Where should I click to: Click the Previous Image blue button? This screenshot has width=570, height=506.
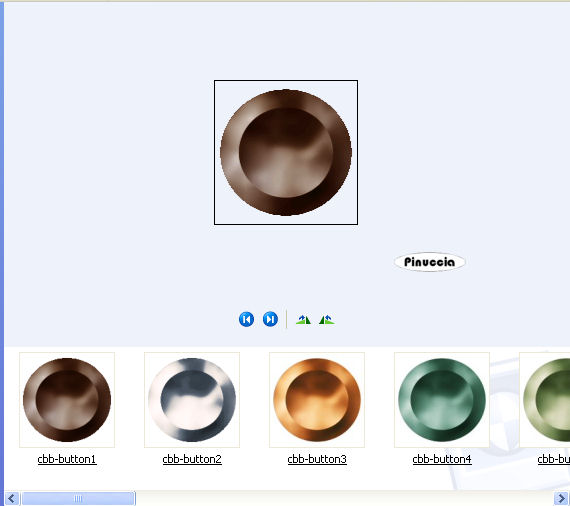point(246,320)
